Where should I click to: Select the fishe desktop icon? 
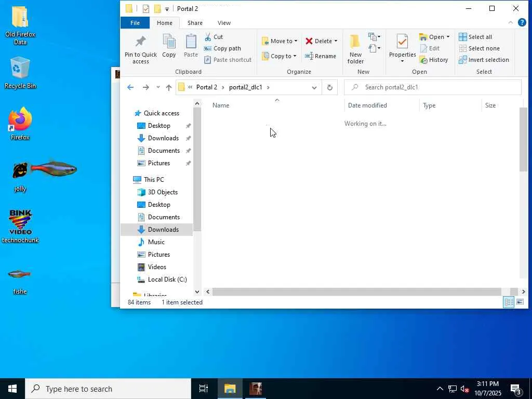pyautogui.click(x=20, y=281)
